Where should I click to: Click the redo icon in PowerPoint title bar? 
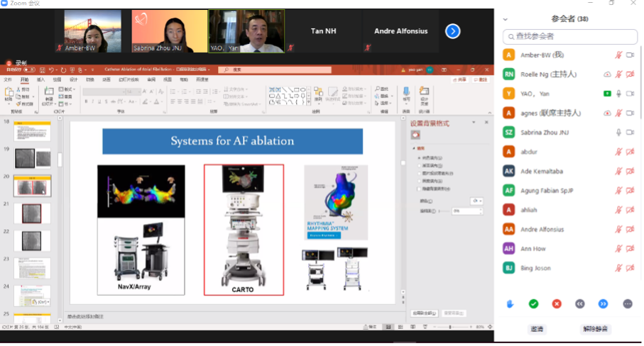63,70
